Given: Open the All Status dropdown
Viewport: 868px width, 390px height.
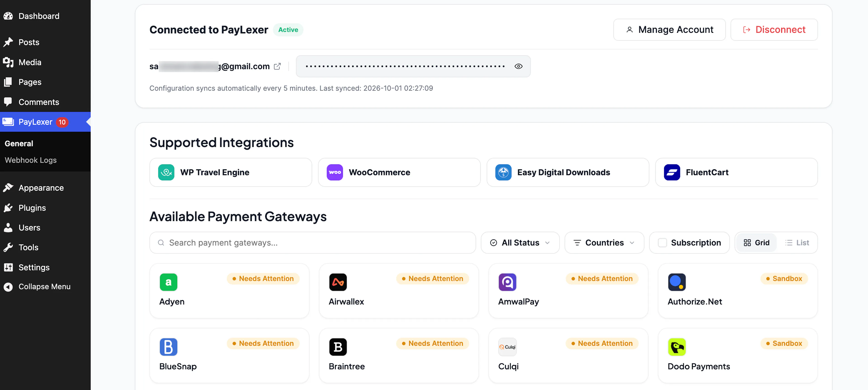Looking at the screenshot, I should 520,242.
